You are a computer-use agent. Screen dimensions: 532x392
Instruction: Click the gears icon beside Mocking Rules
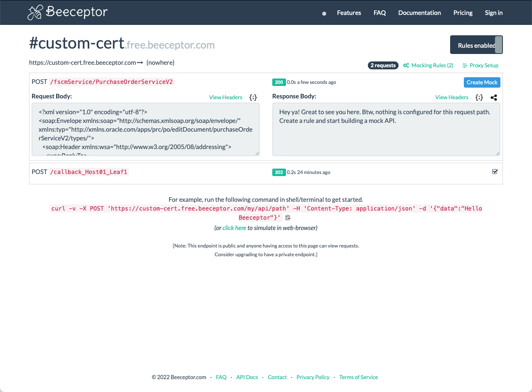(406, 65)
